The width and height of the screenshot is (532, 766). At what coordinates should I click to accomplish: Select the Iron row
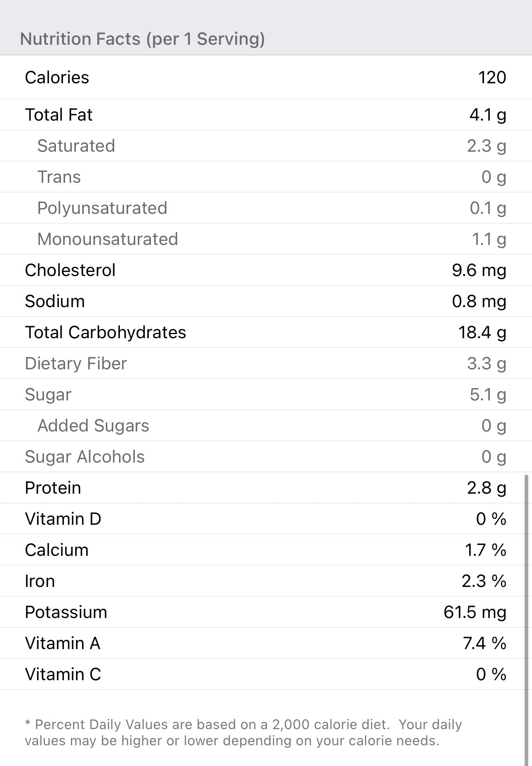tap(265, 581)
